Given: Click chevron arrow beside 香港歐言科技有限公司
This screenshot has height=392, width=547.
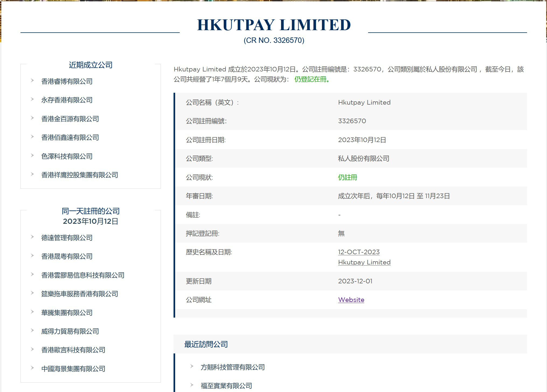Looking at the screenshot, I should (x=32, y=349).
